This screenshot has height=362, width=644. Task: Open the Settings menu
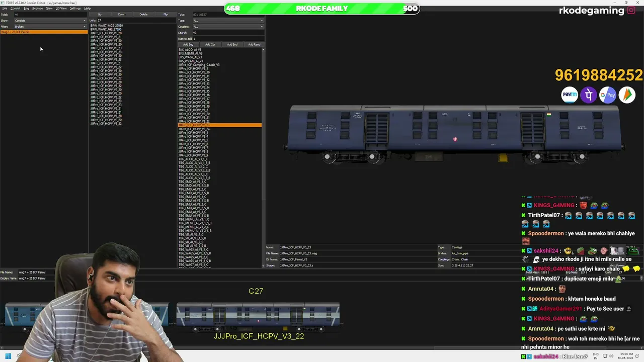click(x=75, y=9)
